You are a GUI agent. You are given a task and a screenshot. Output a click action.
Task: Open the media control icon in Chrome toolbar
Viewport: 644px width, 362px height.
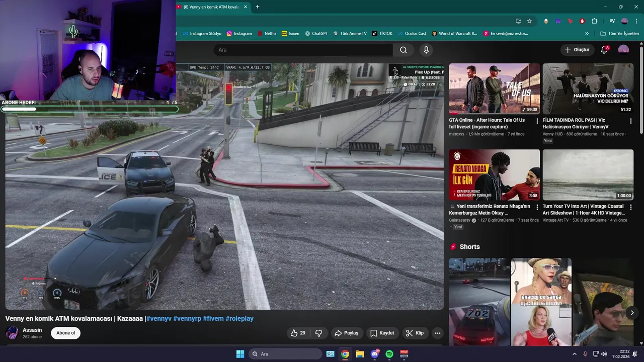(x=612, y=21)
